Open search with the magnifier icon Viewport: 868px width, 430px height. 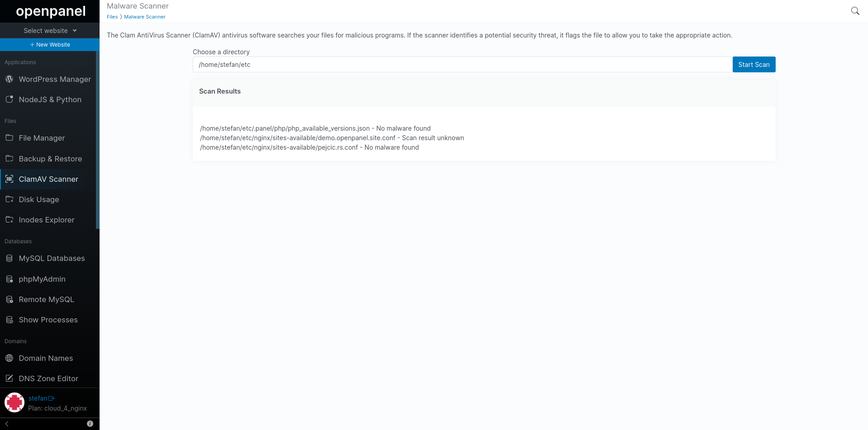pos(855,11)
